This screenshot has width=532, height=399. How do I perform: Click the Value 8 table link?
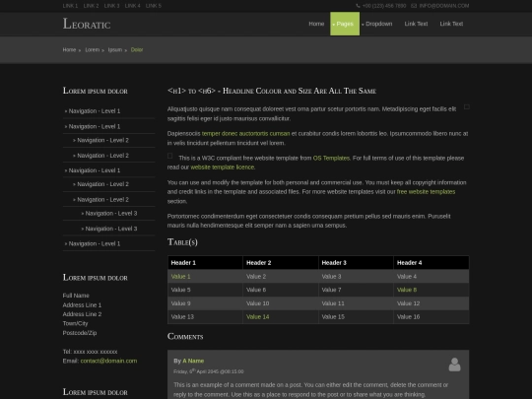(407, 290)
